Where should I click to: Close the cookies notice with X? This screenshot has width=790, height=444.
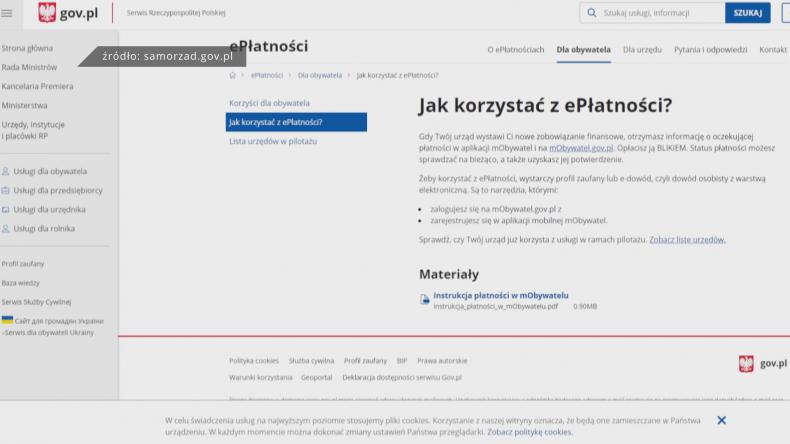721,420
